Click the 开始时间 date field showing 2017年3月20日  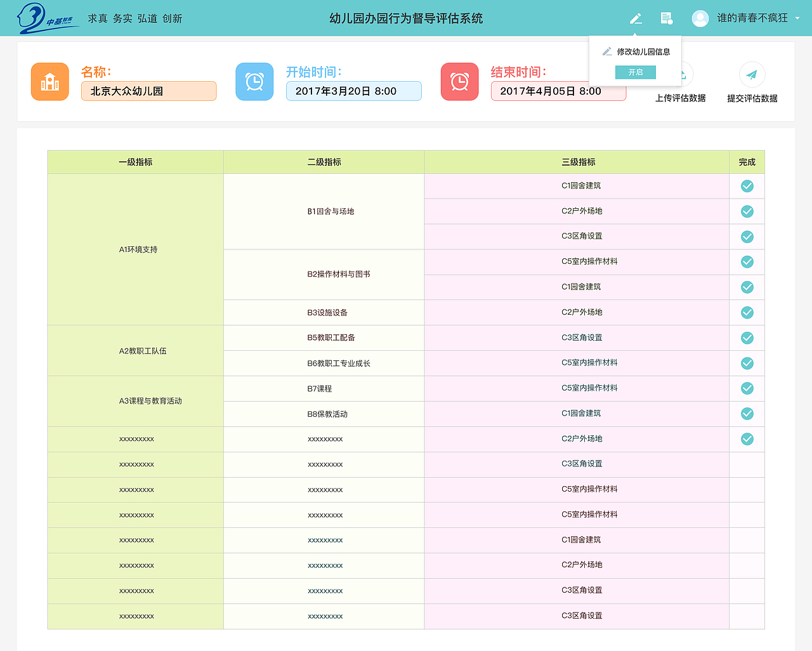click(353, 91)
